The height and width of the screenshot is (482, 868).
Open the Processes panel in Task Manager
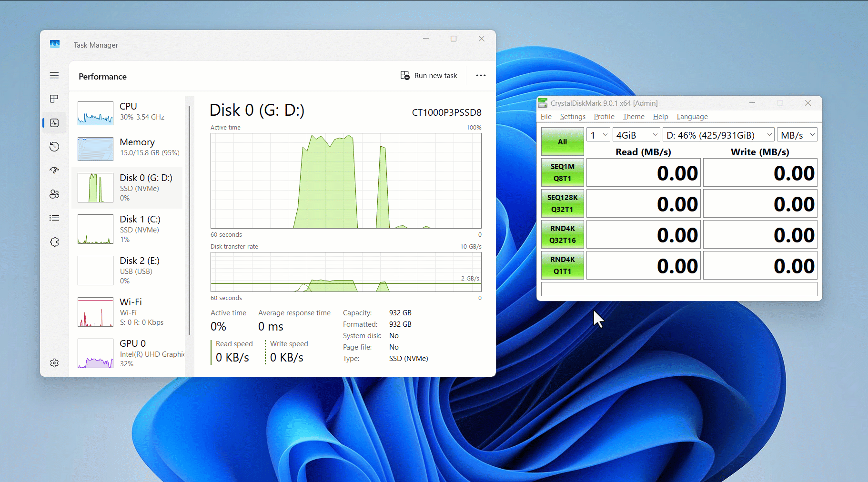54,99
